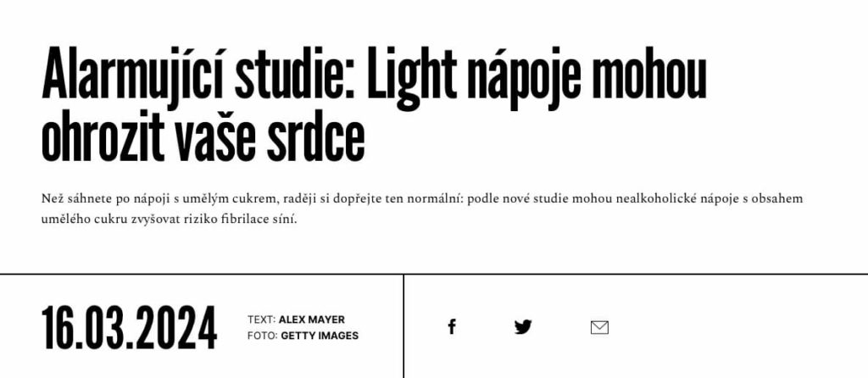Click the publication date 16.03.2024
Viewport: 868px width, 378px height.
click(130, 328)
